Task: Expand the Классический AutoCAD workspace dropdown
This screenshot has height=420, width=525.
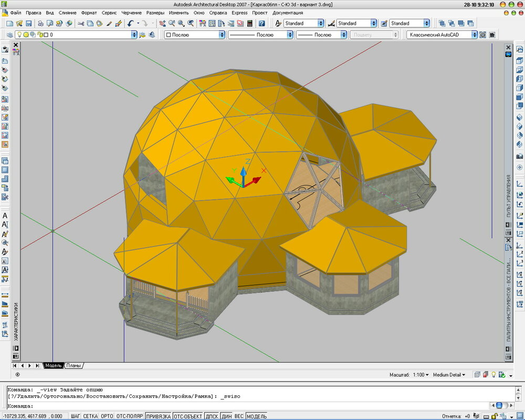Action: coord(474,35)
